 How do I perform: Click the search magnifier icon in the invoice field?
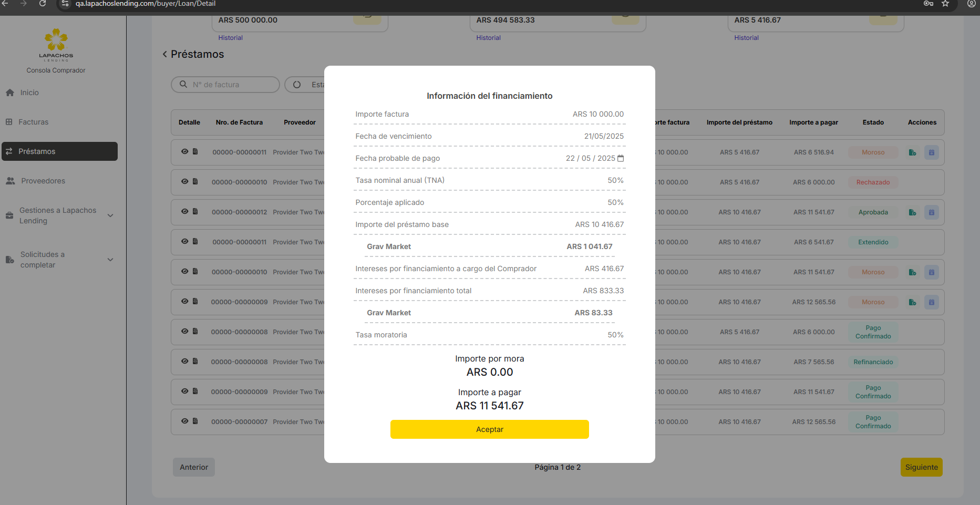pos(183,84)
